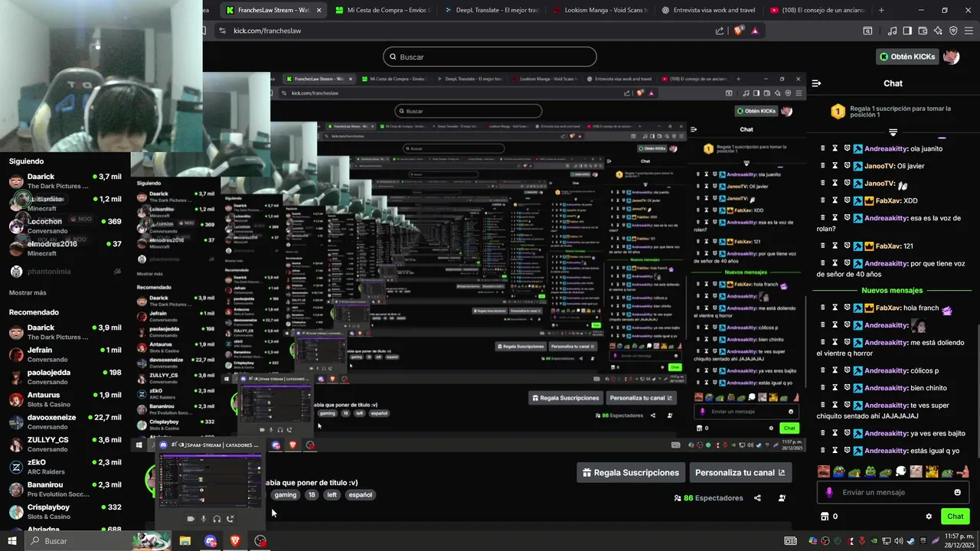Screen dimensions: 980x551
Task: Click the share icon next to 86 Espectadores
Action: pyautogui.click(x=757, y=498)
